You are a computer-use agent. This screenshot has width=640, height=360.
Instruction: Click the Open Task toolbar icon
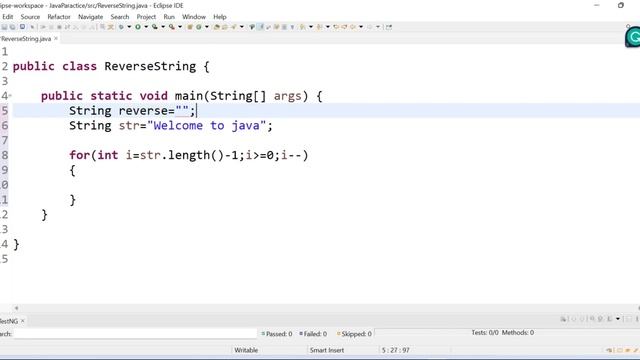(x=224, y=27)
